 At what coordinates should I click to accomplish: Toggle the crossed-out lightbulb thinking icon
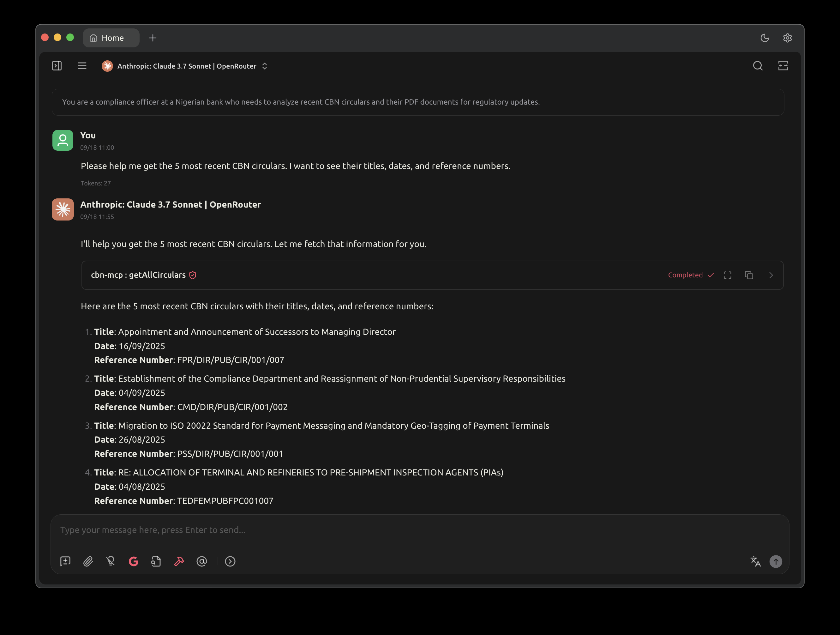pos(111,561)
